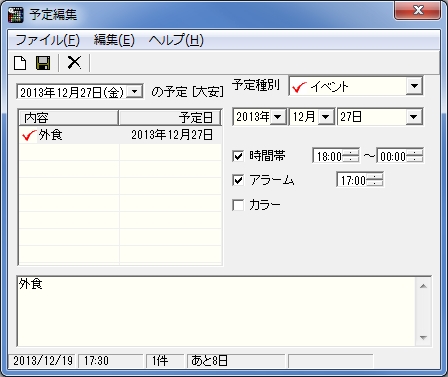Expand the 27日 day dropdown
The width and height of the screenshot is (448, 377).
(x=414, y=117)
